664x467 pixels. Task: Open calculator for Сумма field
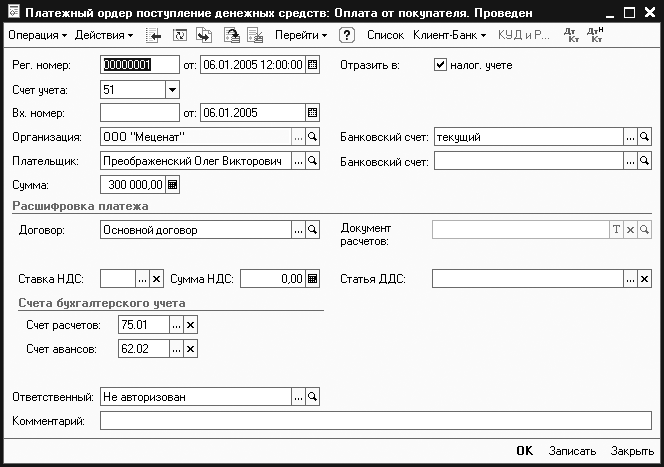click(173, 185)
